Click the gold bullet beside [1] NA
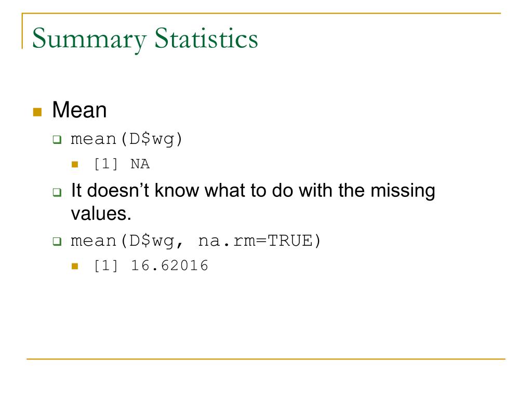The height and width of the screenshot is (399, 532). point(75,165)
